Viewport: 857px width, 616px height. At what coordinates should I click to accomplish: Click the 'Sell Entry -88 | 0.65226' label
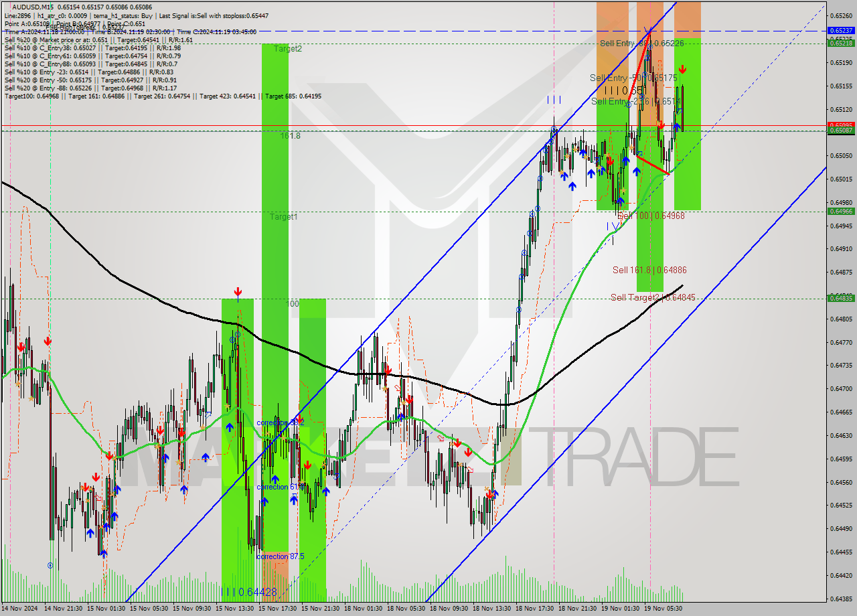click(x=641, y=43)
